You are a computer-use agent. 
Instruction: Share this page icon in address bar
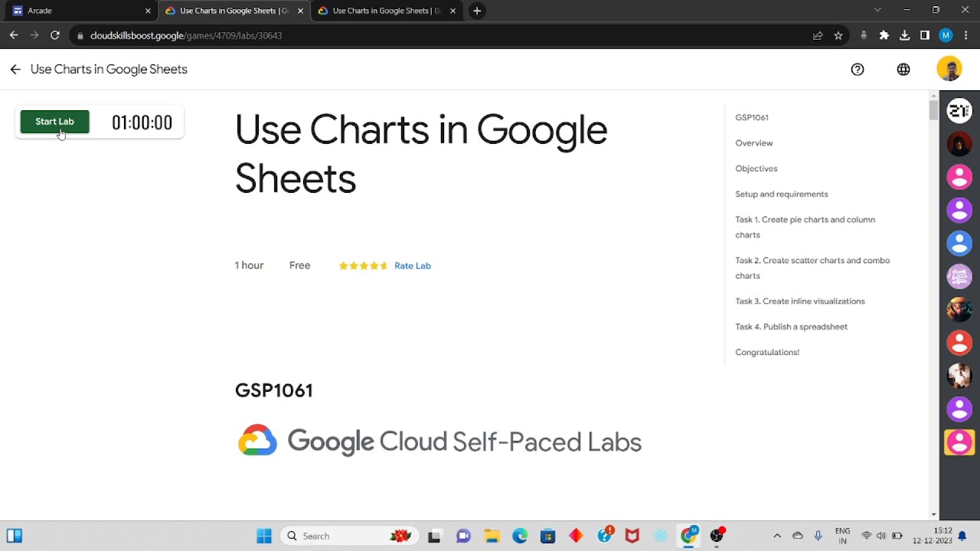pos(818,35)
